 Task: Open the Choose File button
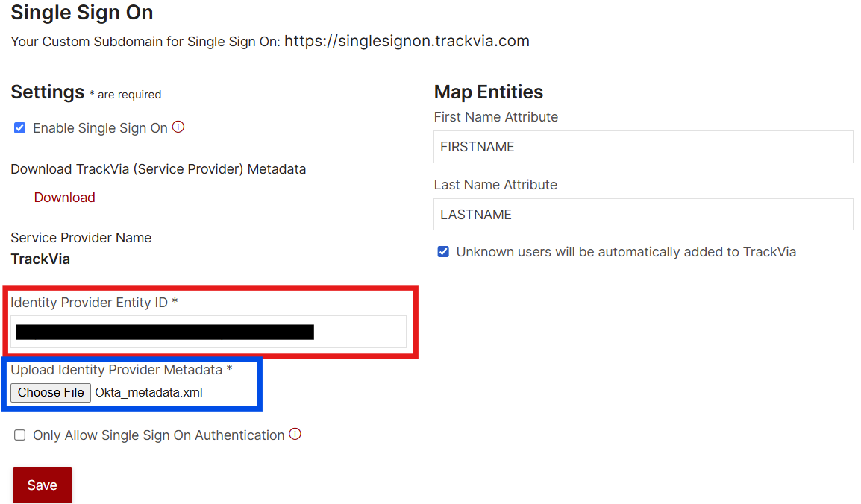pyautogui.click(x=51, y=393)
